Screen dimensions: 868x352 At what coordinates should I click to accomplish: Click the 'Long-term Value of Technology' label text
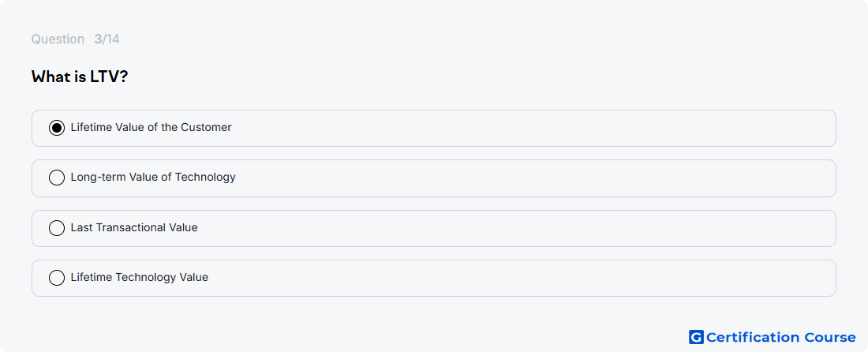tap(153, 177)
